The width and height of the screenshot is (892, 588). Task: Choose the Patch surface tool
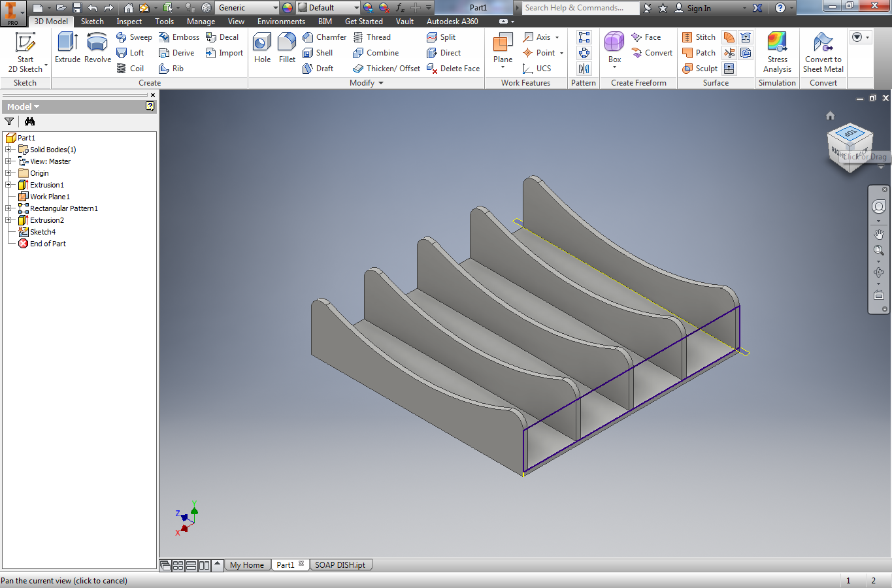coord(699,53)
